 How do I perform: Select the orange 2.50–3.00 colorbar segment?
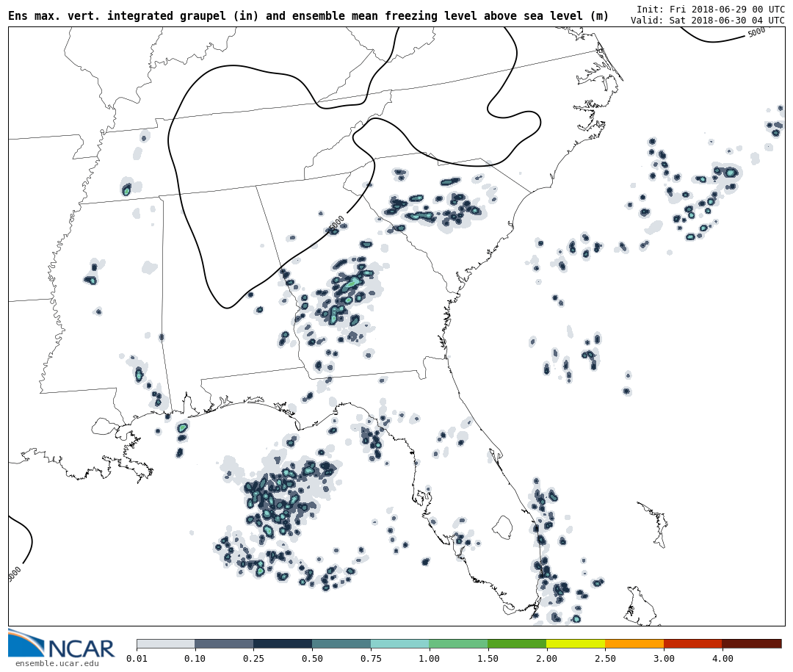click(x=634, y=643)
